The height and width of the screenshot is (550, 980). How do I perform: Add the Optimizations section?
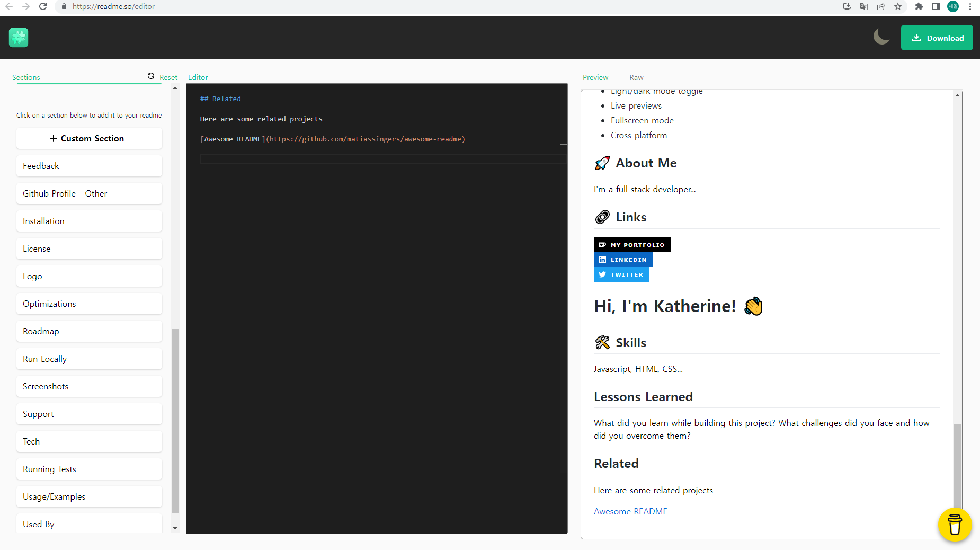coord(89,304)
